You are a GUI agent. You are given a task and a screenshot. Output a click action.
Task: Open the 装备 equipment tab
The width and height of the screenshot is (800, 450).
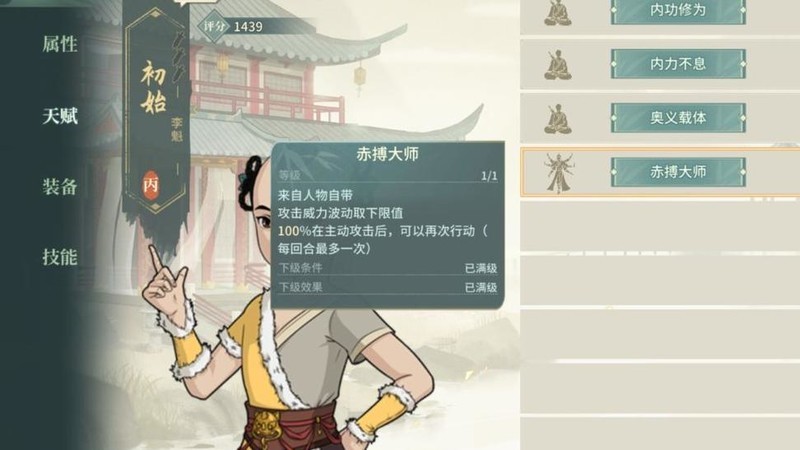(x=60, y=187)
